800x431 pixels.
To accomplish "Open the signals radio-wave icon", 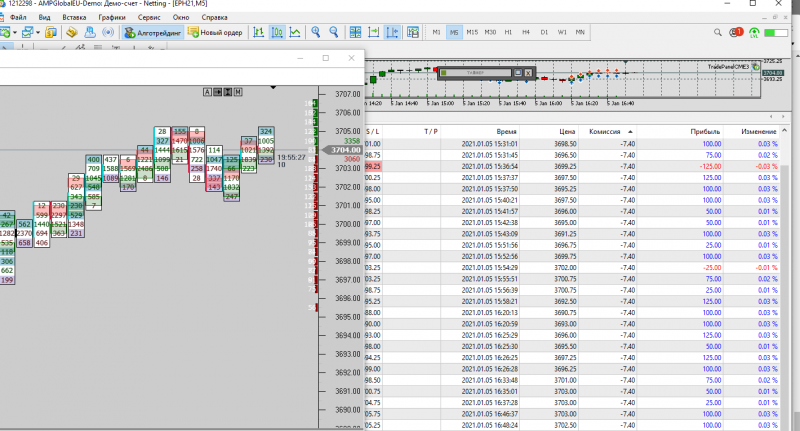I will click(108, 33).
